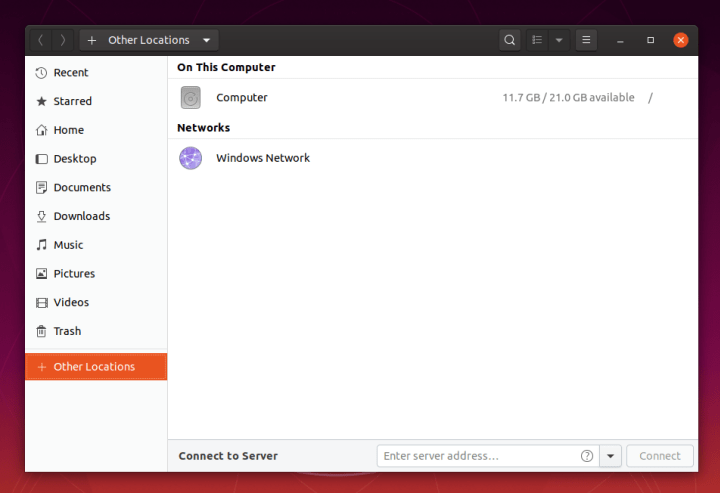Open the search magnifier button
720x493 pixels.
(x=509, y=40)
